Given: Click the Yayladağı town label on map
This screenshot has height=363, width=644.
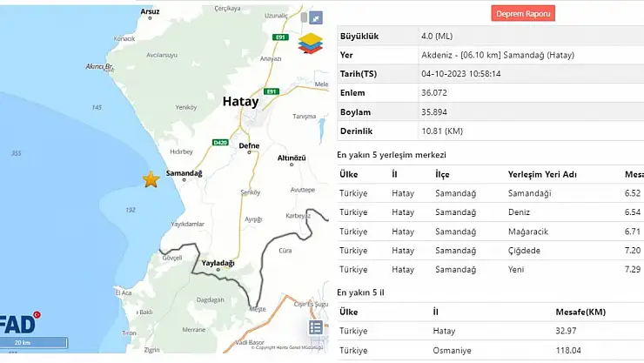Looking at the screenshot, I should point(218,261).
